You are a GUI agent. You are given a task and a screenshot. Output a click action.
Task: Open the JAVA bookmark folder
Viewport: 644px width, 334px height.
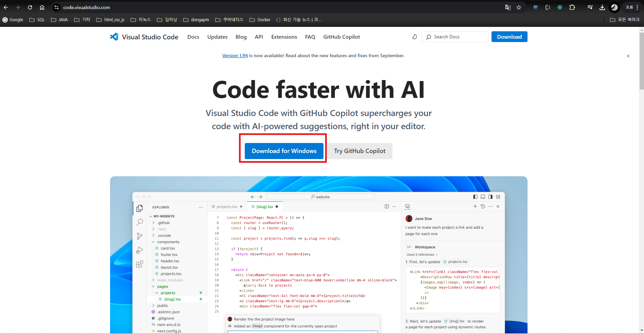(x=59, y=20)
